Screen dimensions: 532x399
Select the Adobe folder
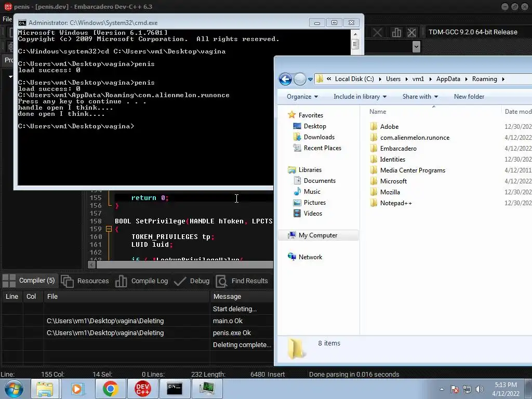[x=389, y=127]
